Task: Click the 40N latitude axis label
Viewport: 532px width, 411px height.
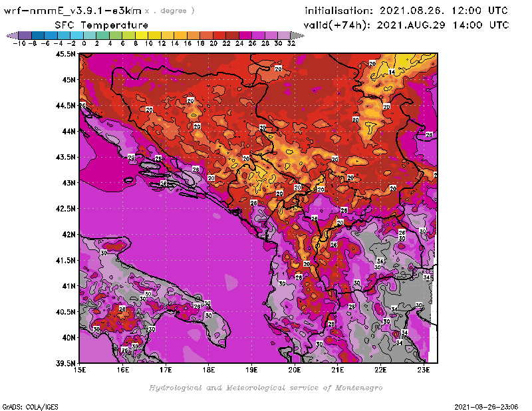Action: click(x=68, y=338)
